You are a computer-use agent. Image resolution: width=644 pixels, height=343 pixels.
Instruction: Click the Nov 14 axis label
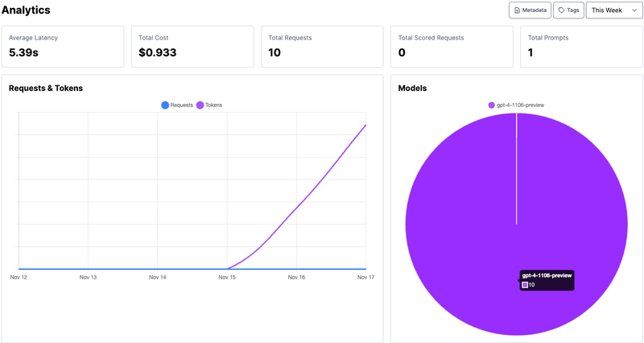(157, 277)
